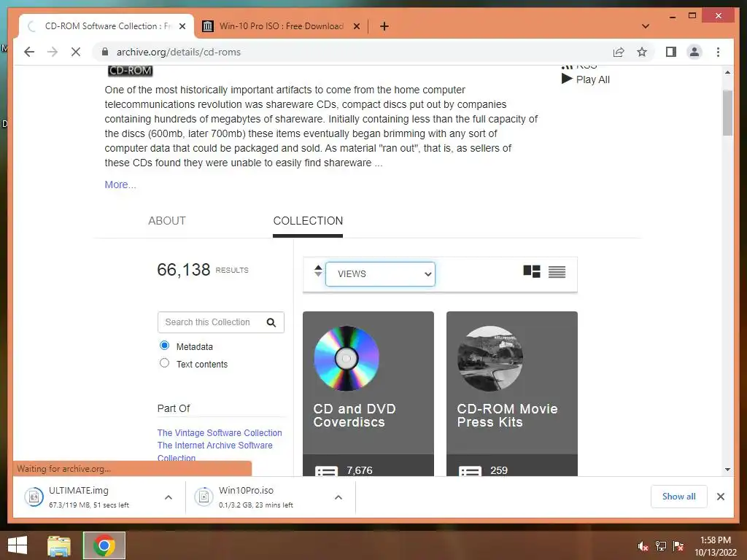Click the collection search magnifier
Viewport: 747px width, 560px height.
tap(271, 322)
